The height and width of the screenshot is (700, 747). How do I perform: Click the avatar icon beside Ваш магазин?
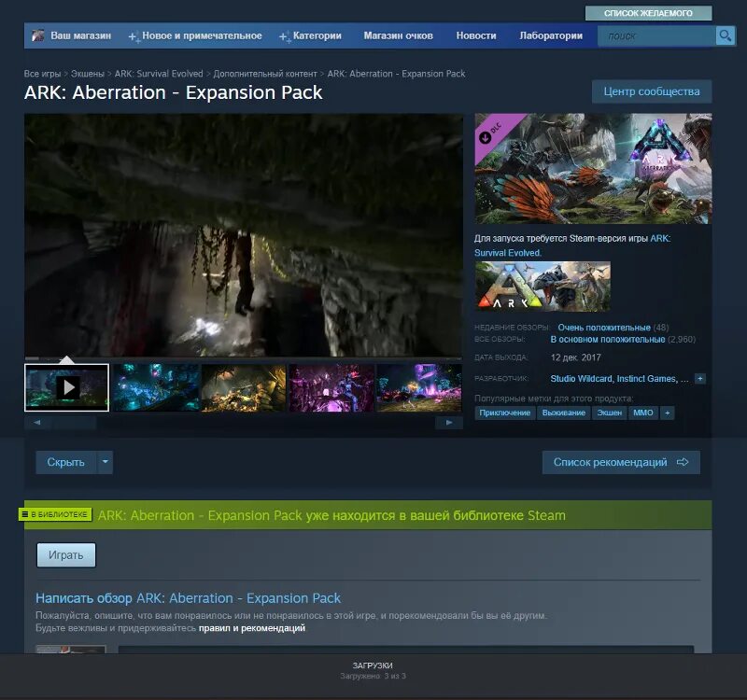click(37, 35)
